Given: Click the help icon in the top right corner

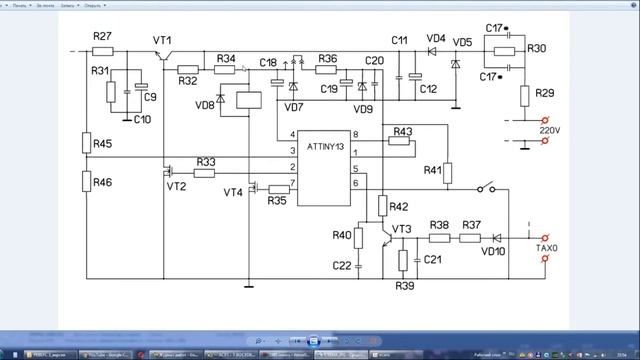Looking at the screenshot, I should 633,4.
